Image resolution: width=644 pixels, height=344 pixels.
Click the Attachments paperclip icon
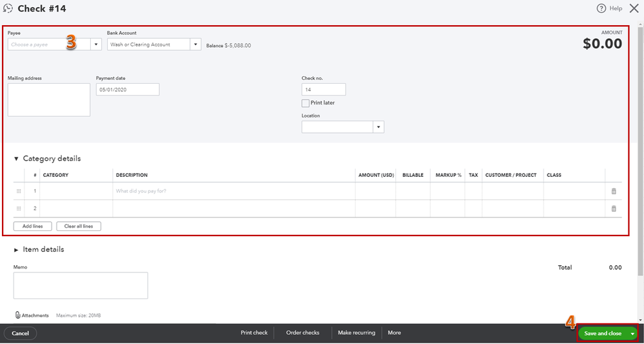point(17,315)
